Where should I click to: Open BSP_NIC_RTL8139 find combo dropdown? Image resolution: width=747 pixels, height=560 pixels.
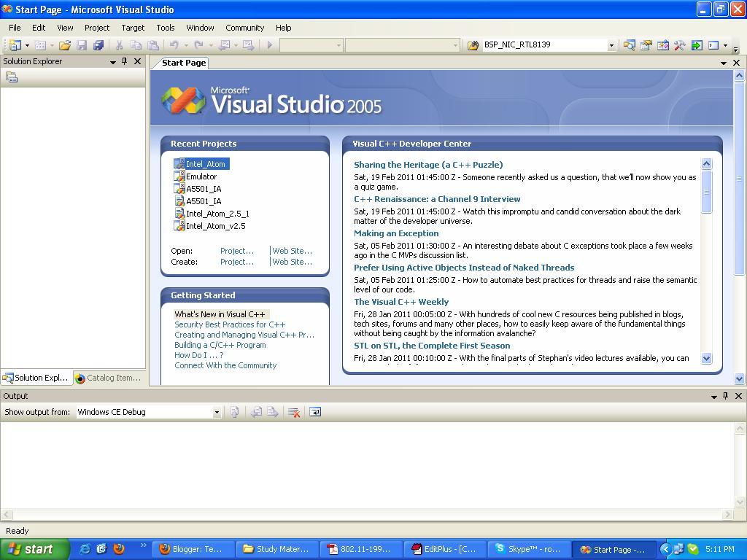pyautogui.click(x=611, y=46)
